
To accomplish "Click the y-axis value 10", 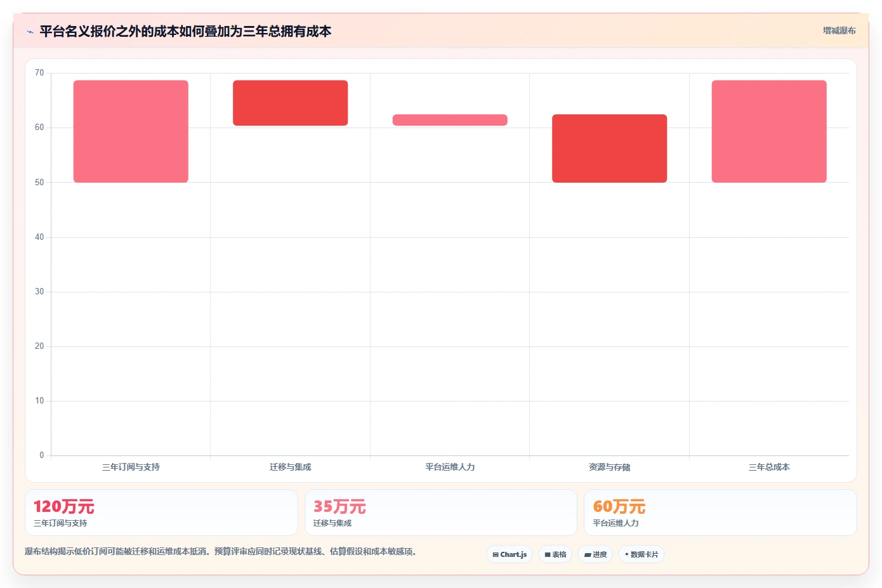I will tap(39, 401).
